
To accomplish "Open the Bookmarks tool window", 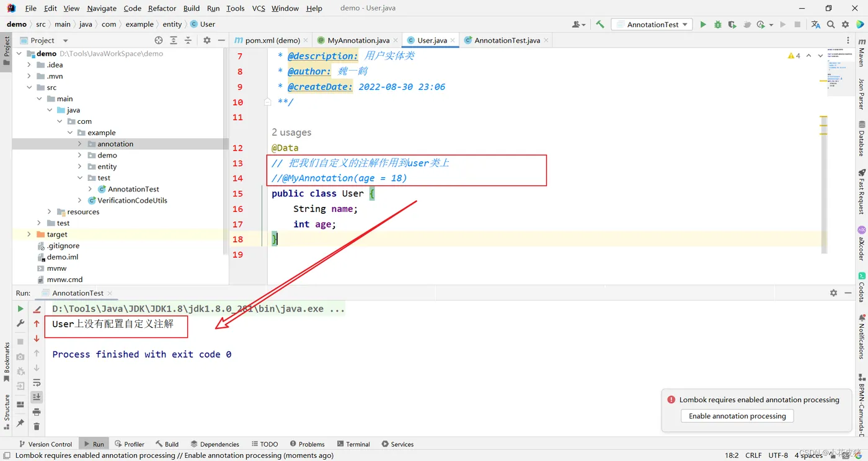I will 7,362.
